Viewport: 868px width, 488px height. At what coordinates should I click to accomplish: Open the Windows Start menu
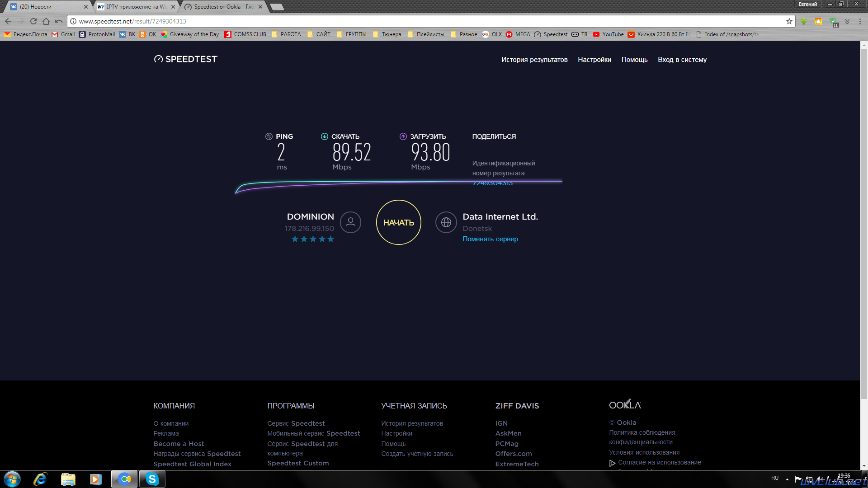tap(12, 479)
